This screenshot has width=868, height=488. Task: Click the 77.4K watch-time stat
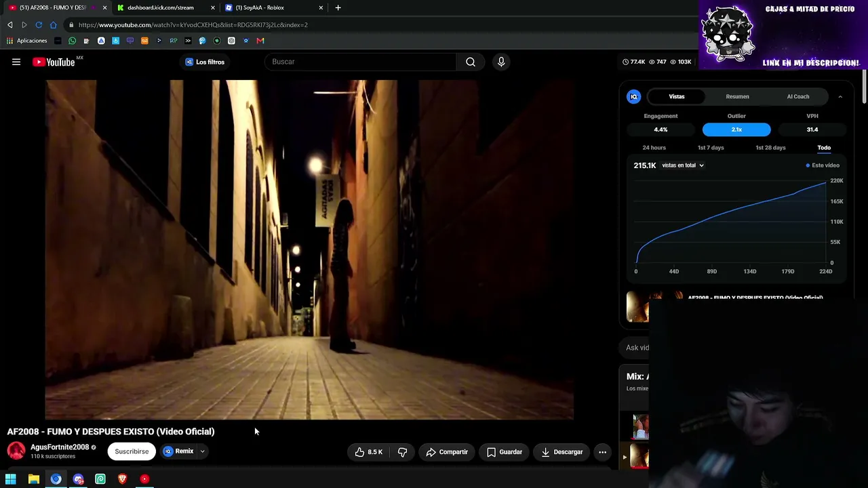tap(633, 62)
